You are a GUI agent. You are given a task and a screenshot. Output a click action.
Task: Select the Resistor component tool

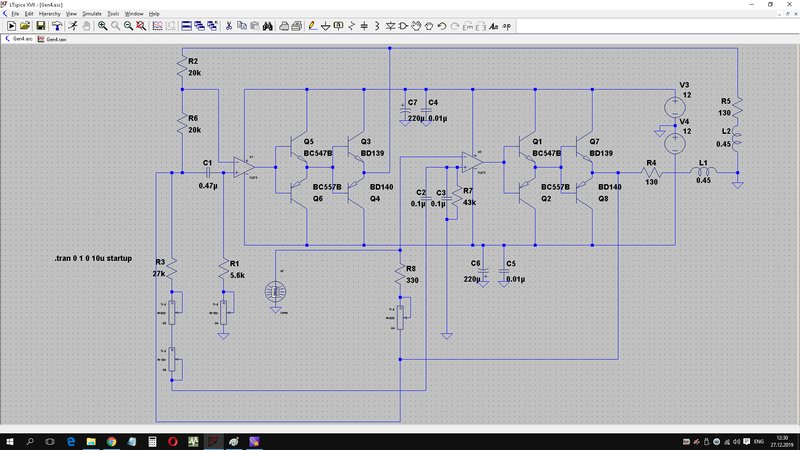click(352, 26)
